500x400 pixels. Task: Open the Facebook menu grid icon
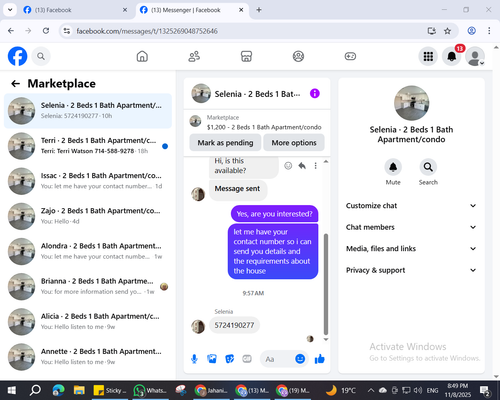coord(428,56)
